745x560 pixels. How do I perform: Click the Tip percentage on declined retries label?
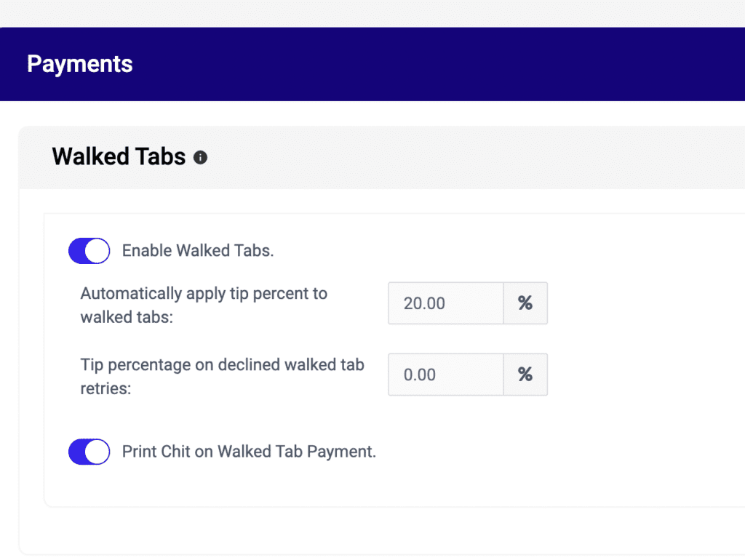tap(222, 376)
